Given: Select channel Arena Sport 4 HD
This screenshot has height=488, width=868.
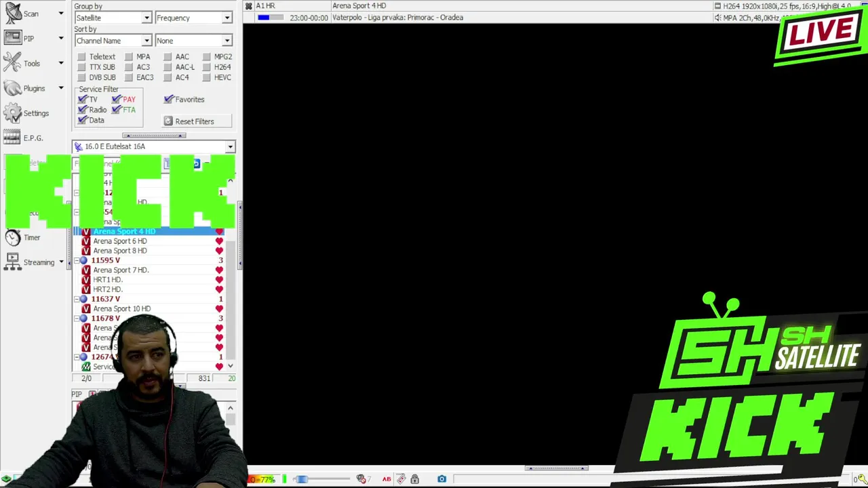Looking at the screenshot, I should coord(124,232).
